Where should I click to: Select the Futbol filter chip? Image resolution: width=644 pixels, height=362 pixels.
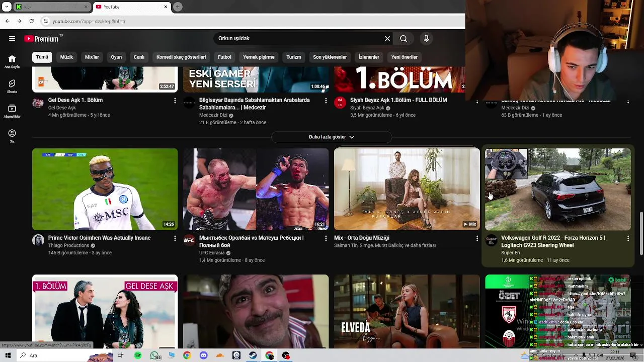[224, 57]
